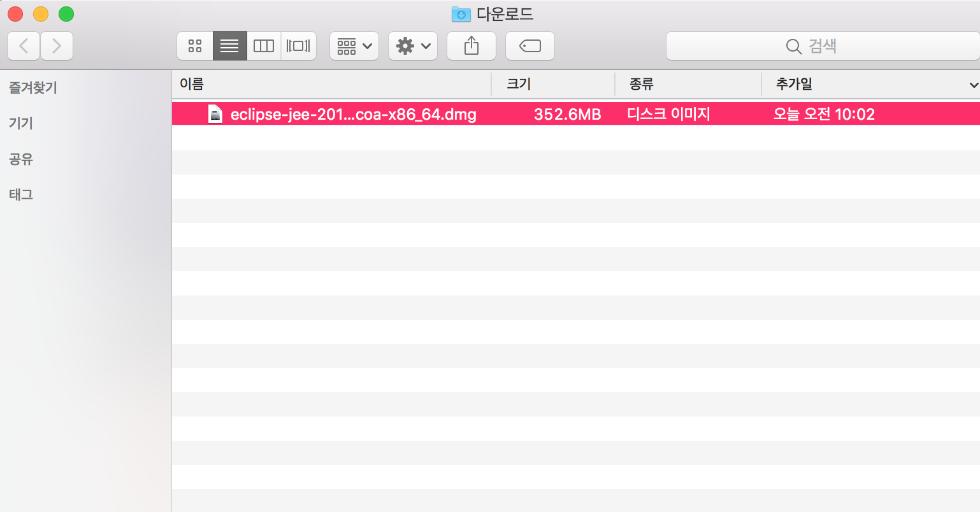Go forward with the right arrow button
980x512 pixels.
tap(57, 46)
